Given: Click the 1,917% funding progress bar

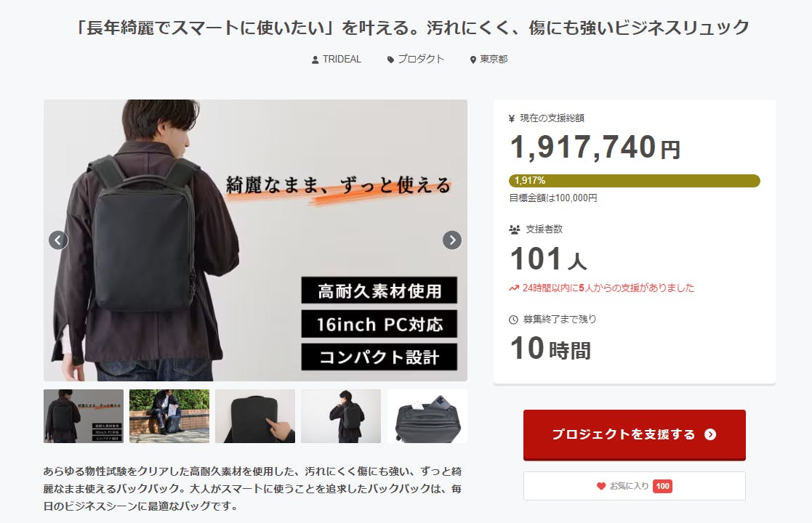Looking at the screenshot, I should coord(635,181).
